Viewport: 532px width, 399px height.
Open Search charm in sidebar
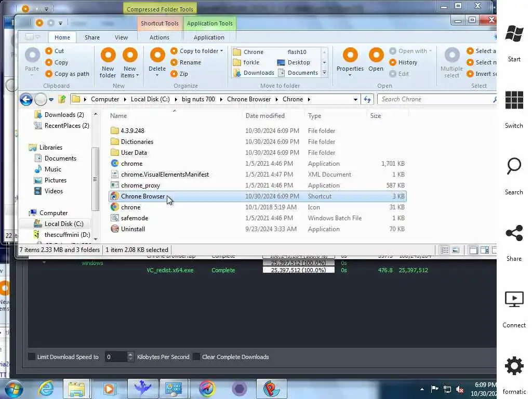point(514,176)
